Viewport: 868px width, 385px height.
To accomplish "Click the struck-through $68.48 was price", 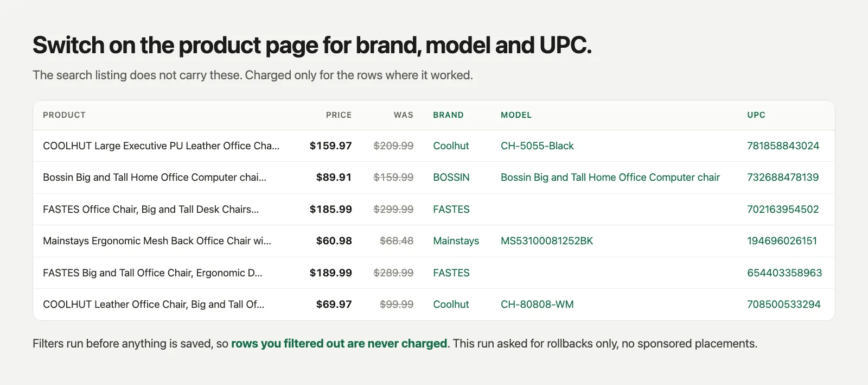I will pyautogui.click(x=397, y=241).
